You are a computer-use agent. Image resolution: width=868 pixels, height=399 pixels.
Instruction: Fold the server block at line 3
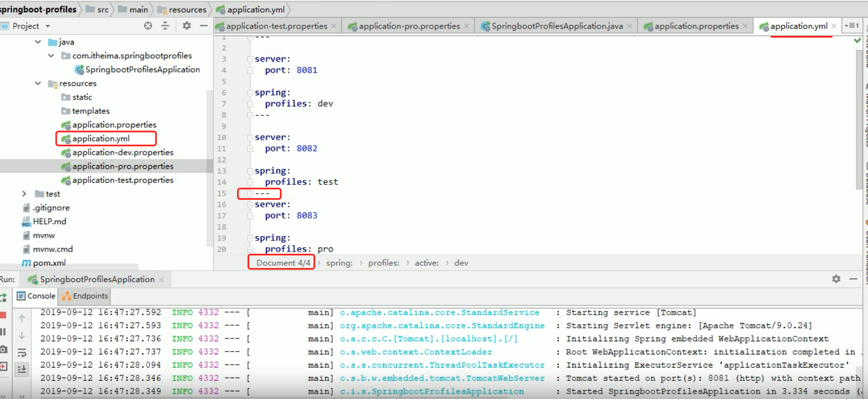tap(250, 59)
